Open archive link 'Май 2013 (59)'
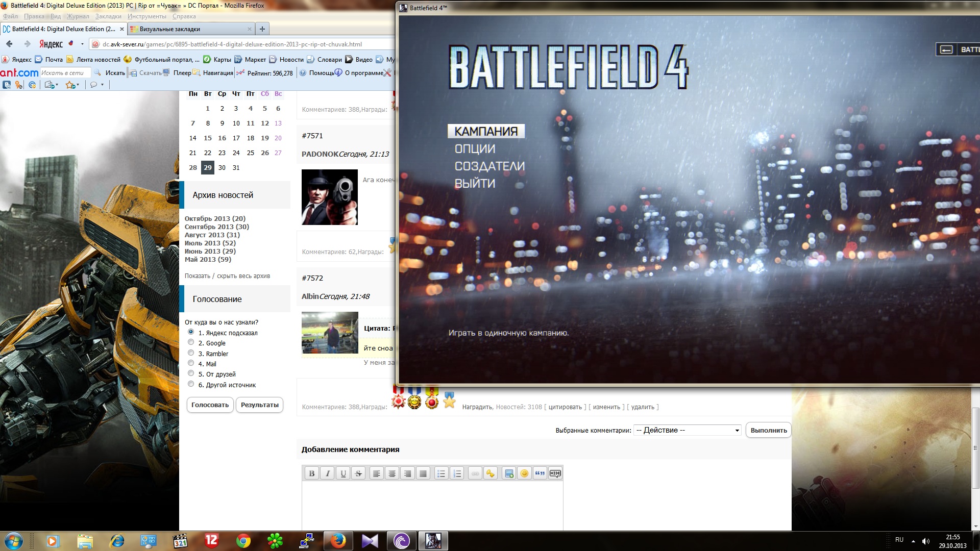Viewport: 980px width, 551px height. click(208, 259)
